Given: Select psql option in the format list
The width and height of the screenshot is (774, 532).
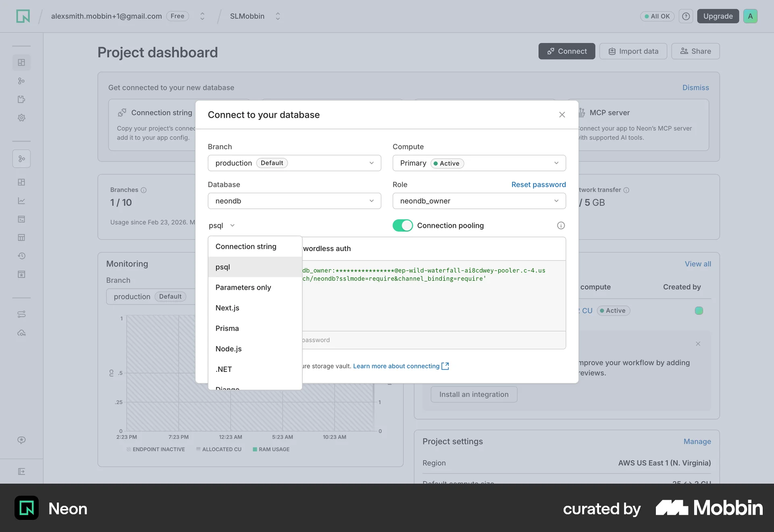Looking at the screenshot, I should click(x=255, y=267).
